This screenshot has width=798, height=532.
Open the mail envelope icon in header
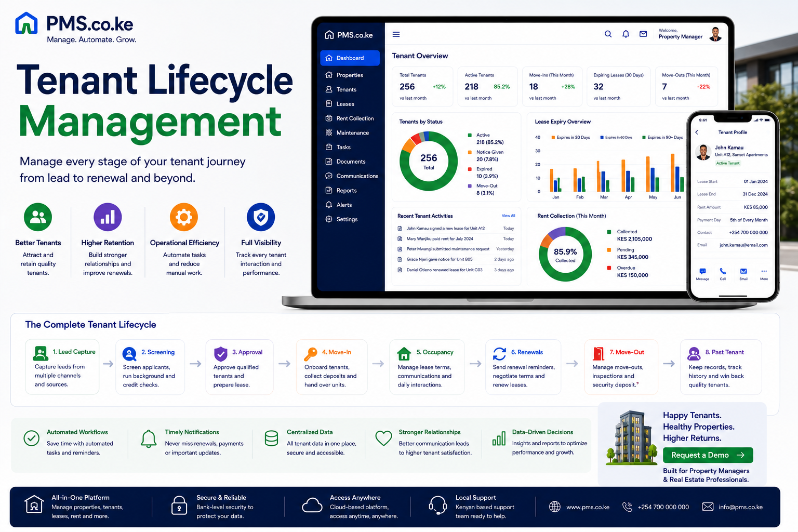tap(643, 34)
